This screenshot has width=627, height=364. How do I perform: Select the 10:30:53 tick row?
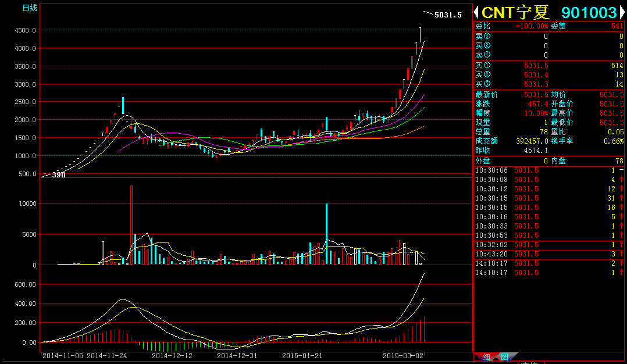pyautogui.click(x=549, y=235)
